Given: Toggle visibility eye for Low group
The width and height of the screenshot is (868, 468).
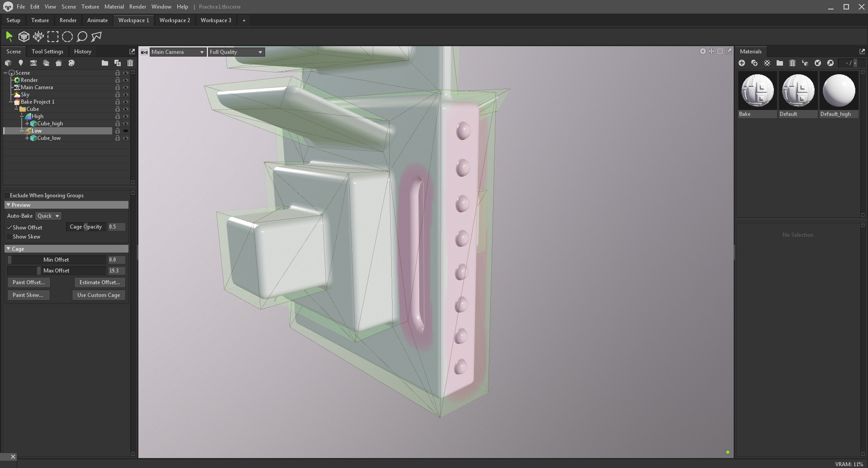Looking at the screenshot, I should (126, 131).
